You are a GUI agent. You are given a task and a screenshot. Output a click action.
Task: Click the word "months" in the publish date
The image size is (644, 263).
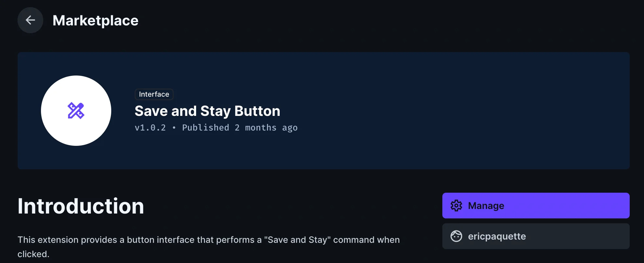tap(261, 128)
